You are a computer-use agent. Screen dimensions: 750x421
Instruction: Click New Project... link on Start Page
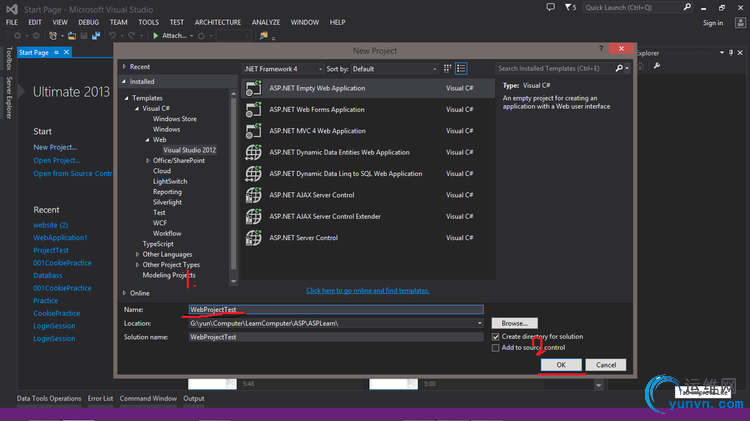click(x=55, y=147)
